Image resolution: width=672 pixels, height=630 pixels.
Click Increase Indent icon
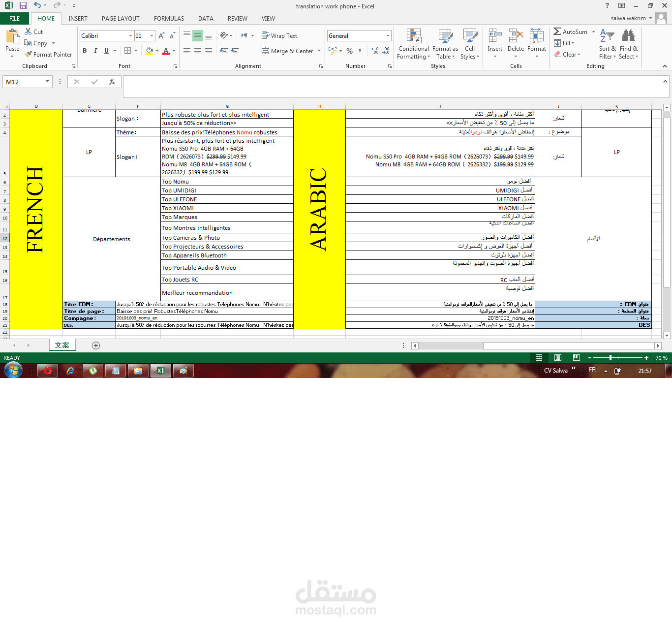[235, 51]
